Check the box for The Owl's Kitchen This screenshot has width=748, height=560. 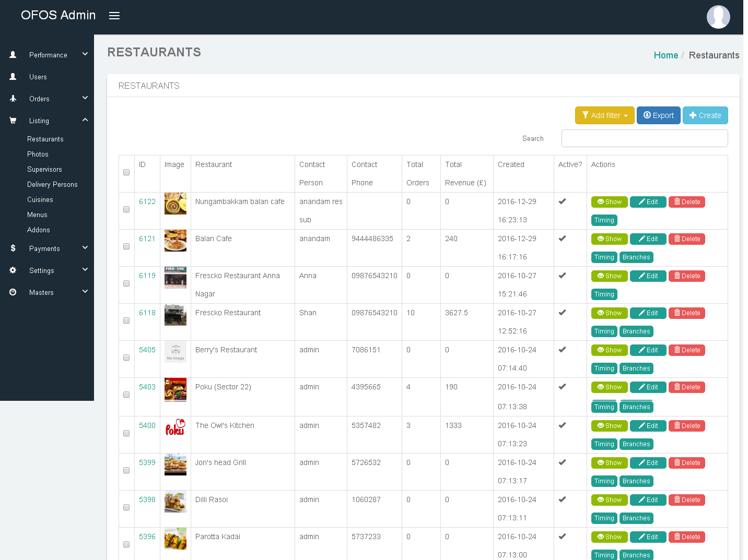126,433
